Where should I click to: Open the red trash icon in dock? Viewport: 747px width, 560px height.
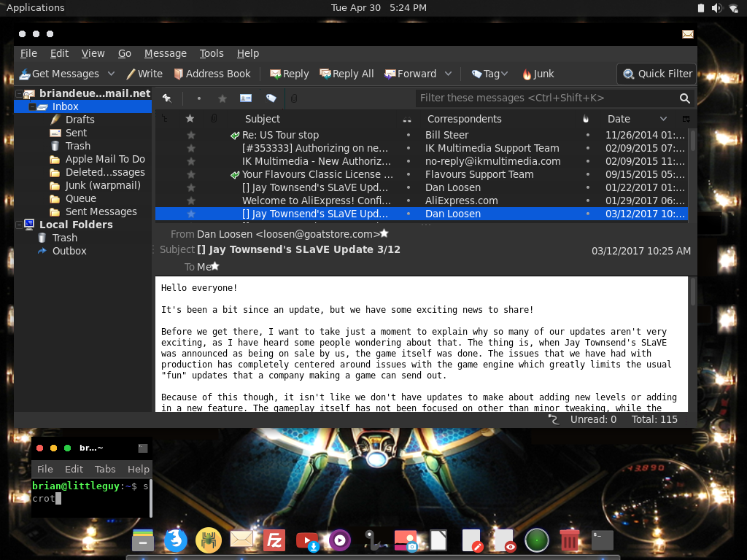pos(569,540)
